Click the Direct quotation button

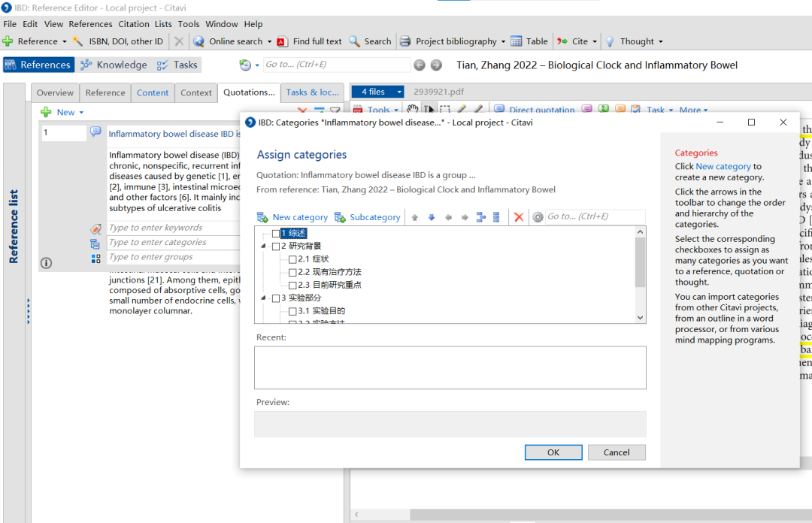click(x=535, y=109)
